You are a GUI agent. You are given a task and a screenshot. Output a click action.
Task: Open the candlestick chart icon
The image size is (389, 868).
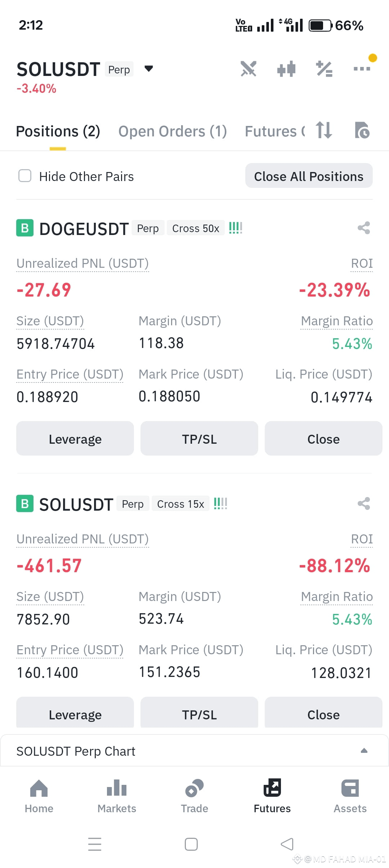[286, 69]
